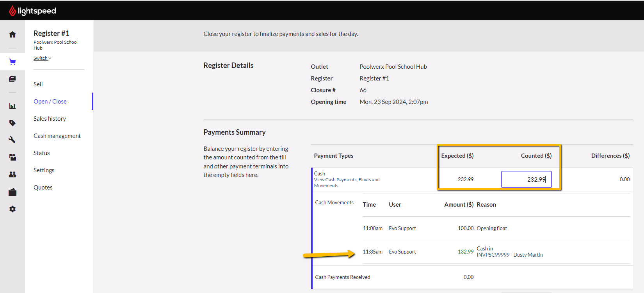Click the 132.99 cash in amount

(466, 252)
